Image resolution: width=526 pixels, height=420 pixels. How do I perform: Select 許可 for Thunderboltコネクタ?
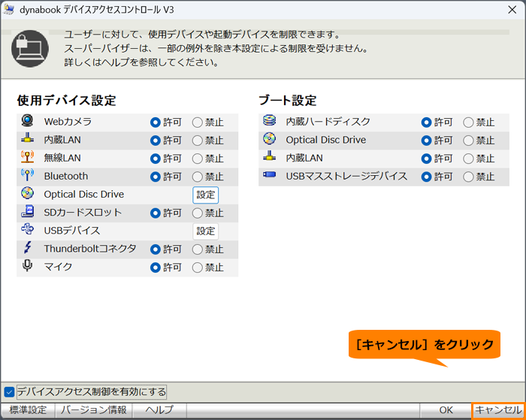pyautogui.click(x=156, y=249)
